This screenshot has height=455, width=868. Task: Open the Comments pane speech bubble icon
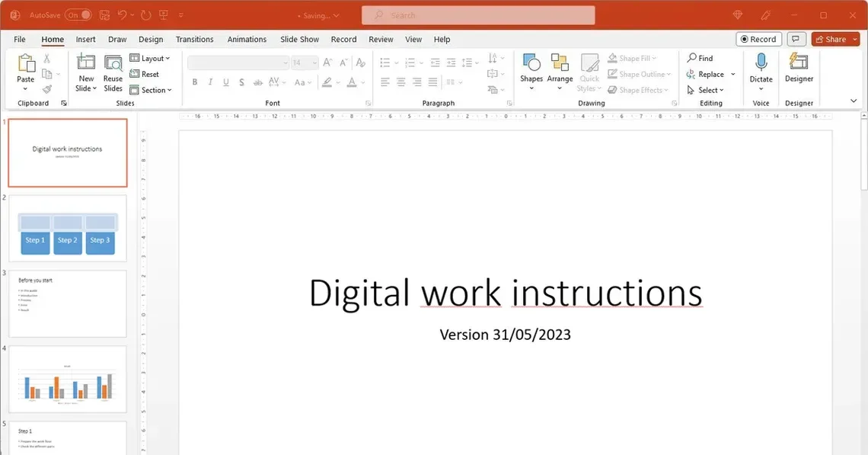796,40
